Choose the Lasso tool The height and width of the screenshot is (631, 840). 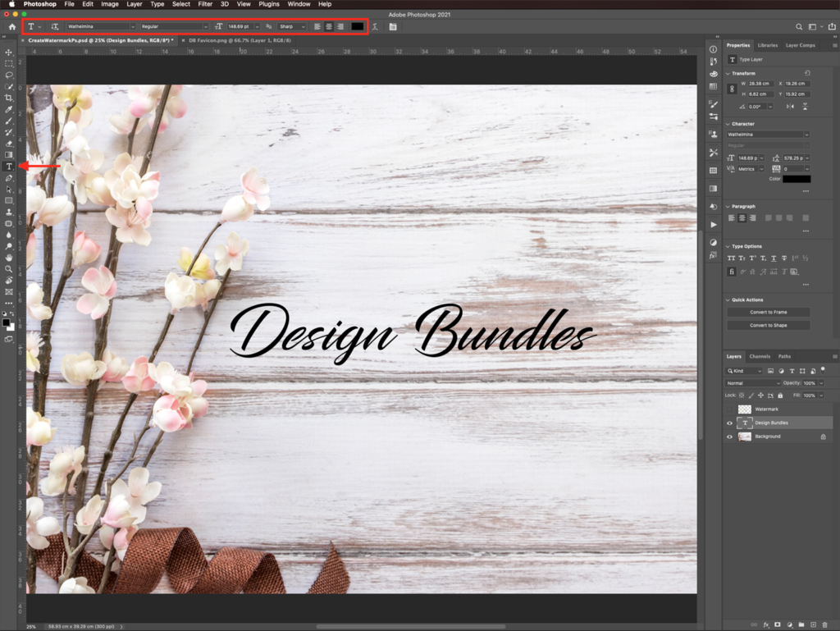pos(8,75)
